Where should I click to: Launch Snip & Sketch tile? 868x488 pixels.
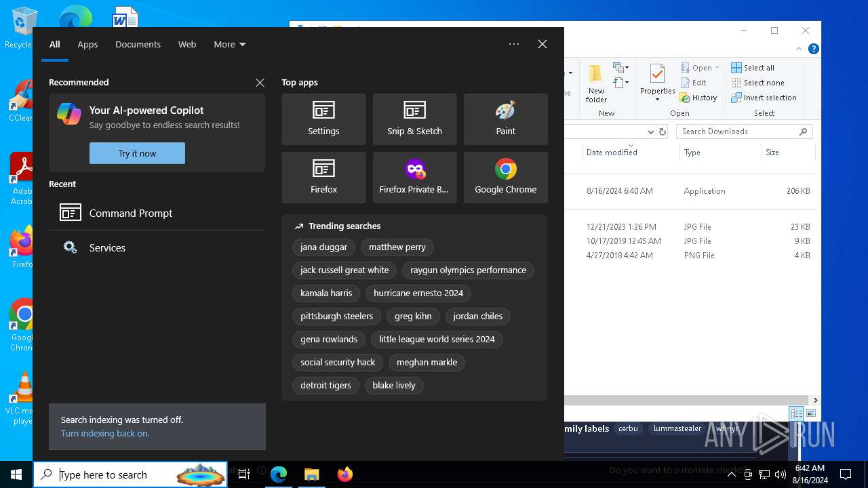pos(414,119)
